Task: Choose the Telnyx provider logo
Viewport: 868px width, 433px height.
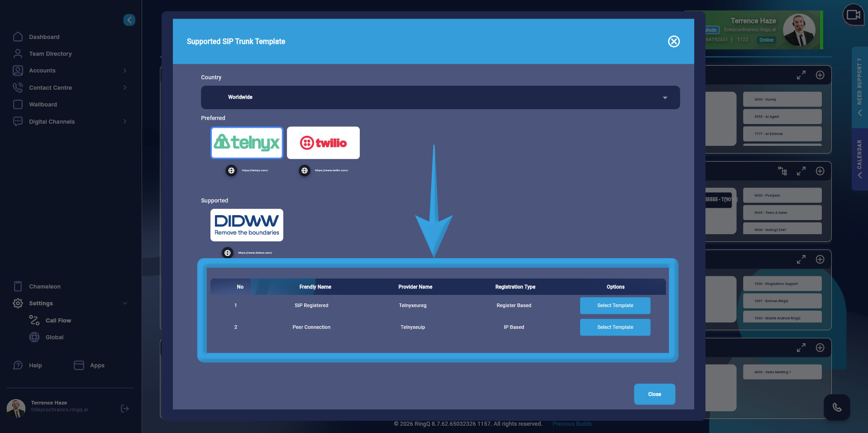Action: click(247, 143)
